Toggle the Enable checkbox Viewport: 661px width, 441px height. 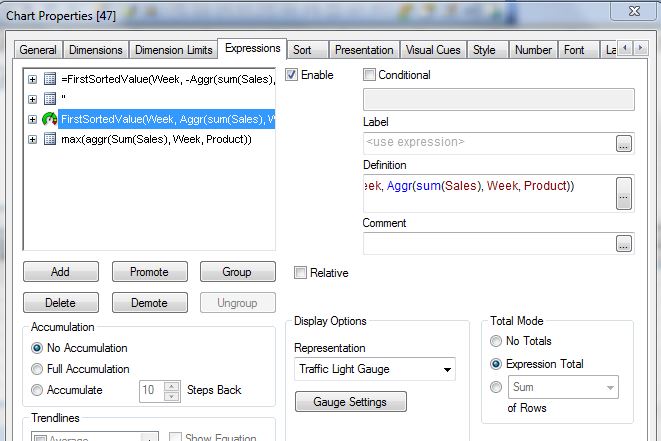pos(291,75)
